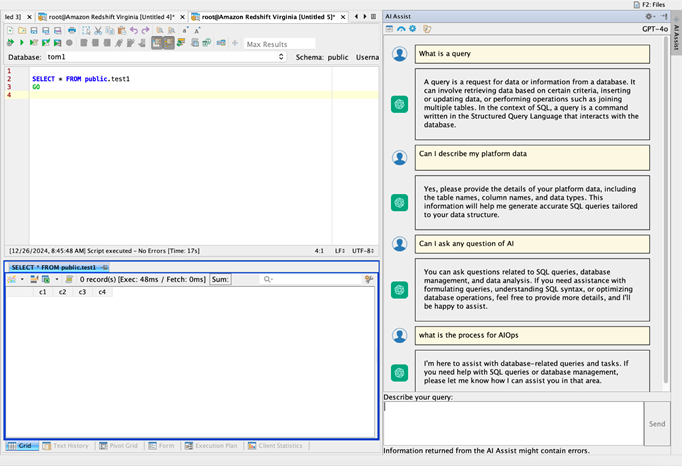
Task: Switch to the Untitled 4 Redshift tab
Action: [x=110, y=16]
